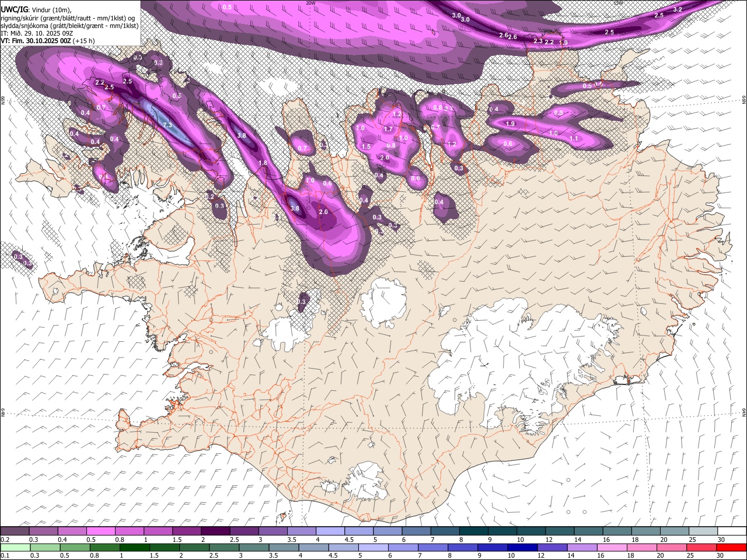
Task: Click the 1.1 precipitation value in the northeast
Action: tap(574, 139)
